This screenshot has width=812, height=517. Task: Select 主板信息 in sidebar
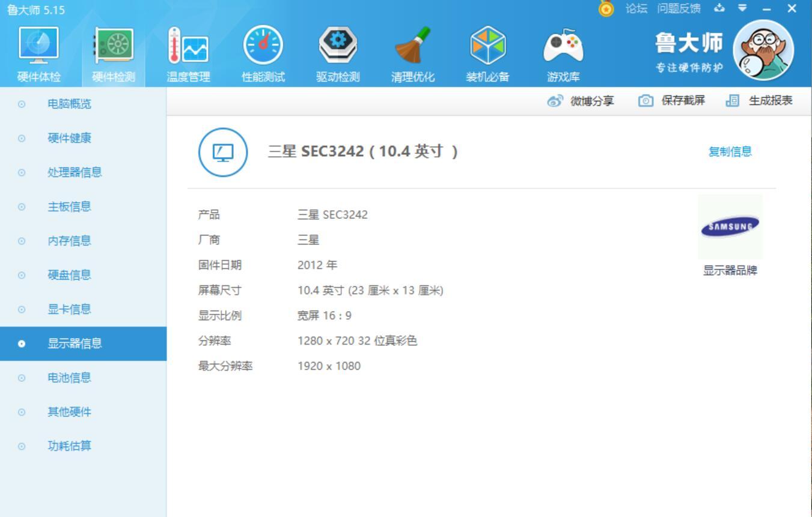pos(83,207)
